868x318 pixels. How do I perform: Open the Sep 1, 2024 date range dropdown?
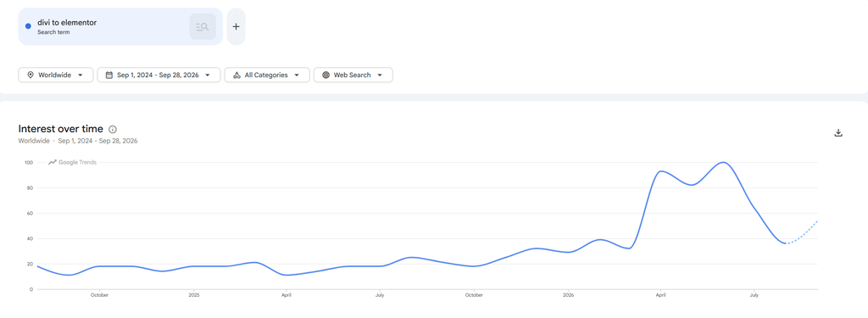[159, 75]
